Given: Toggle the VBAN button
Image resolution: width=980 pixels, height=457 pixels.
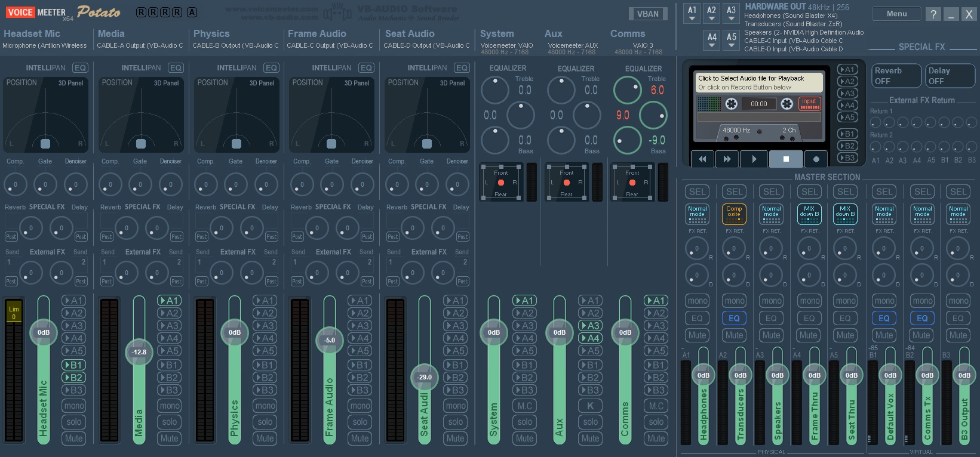Looking at the screenshot, I should 648,14.
